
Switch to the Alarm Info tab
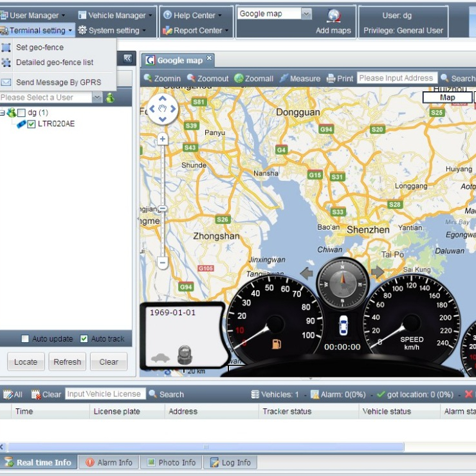[109, 462]
